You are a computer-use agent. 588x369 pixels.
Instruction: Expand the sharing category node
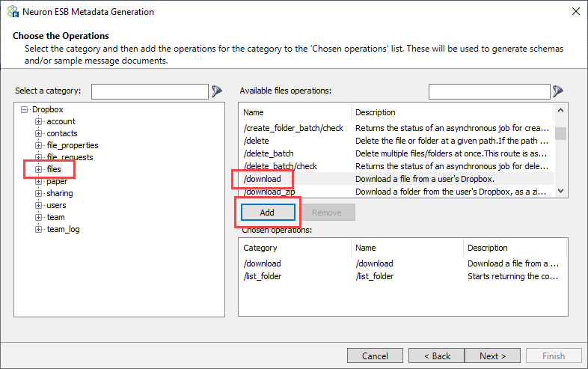point(38,193)
